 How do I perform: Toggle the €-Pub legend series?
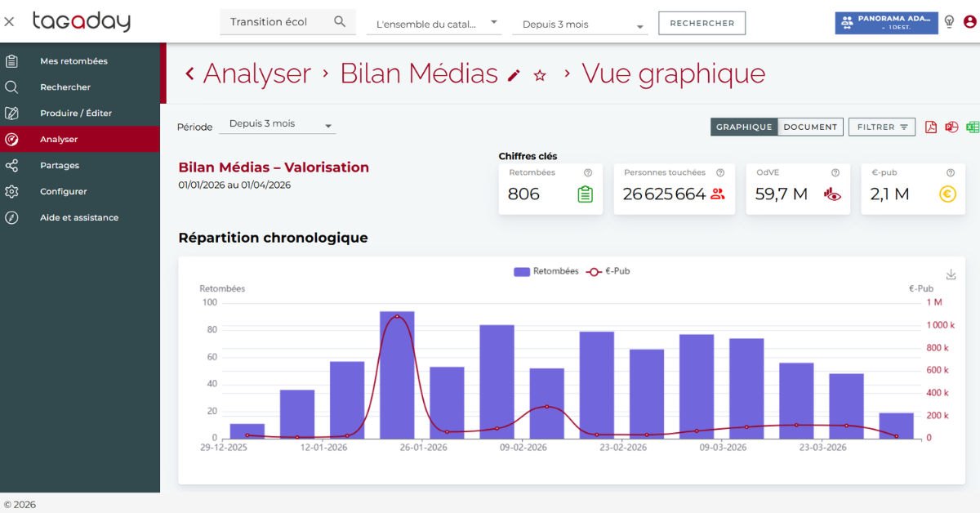608,271
